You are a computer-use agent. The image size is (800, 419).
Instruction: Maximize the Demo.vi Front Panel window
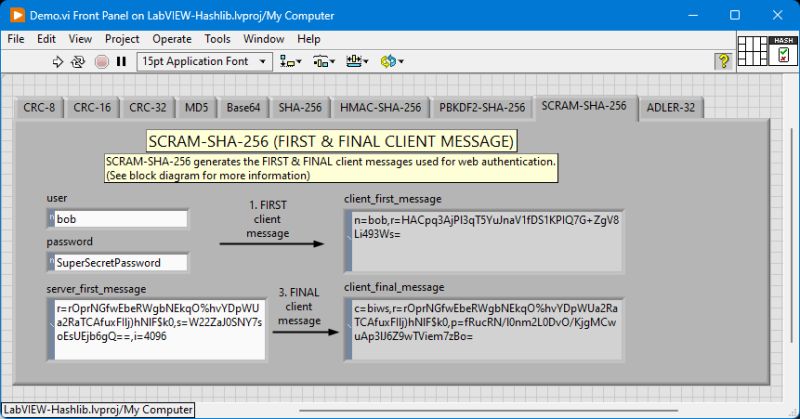[735, 15]
